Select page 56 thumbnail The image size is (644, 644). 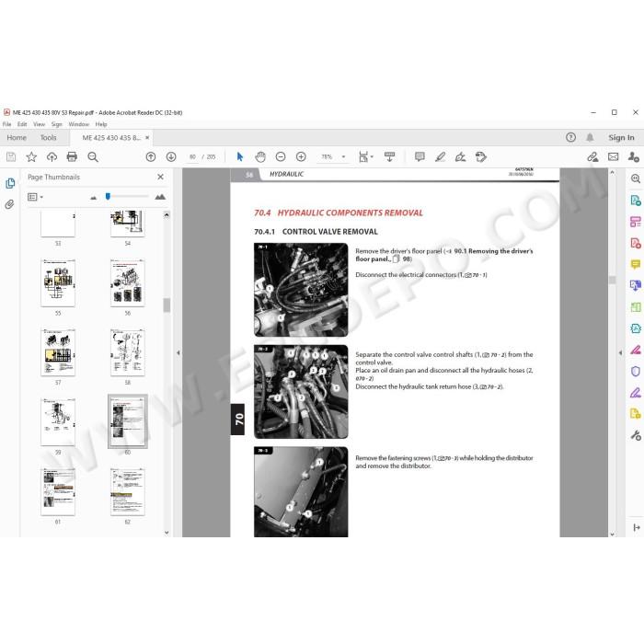pyautogui.click(x=128, y=283)
